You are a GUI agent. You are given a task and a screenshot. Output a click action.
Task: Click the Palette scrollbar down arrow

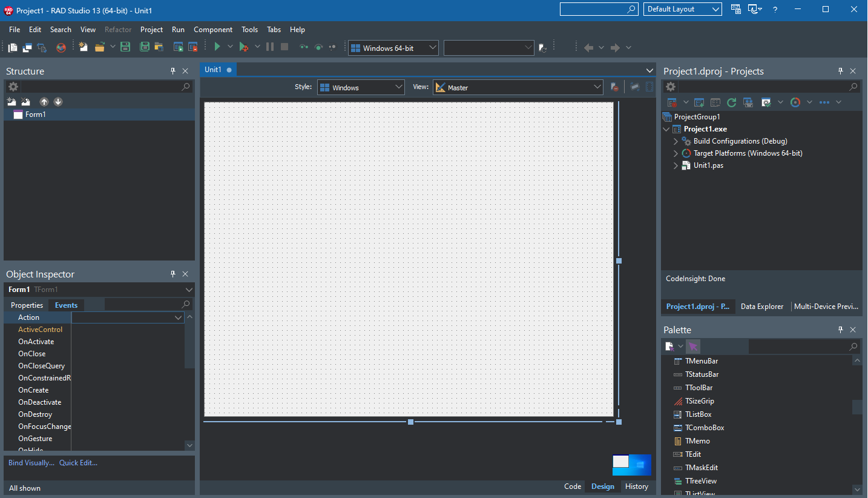(x=857, y=489)
